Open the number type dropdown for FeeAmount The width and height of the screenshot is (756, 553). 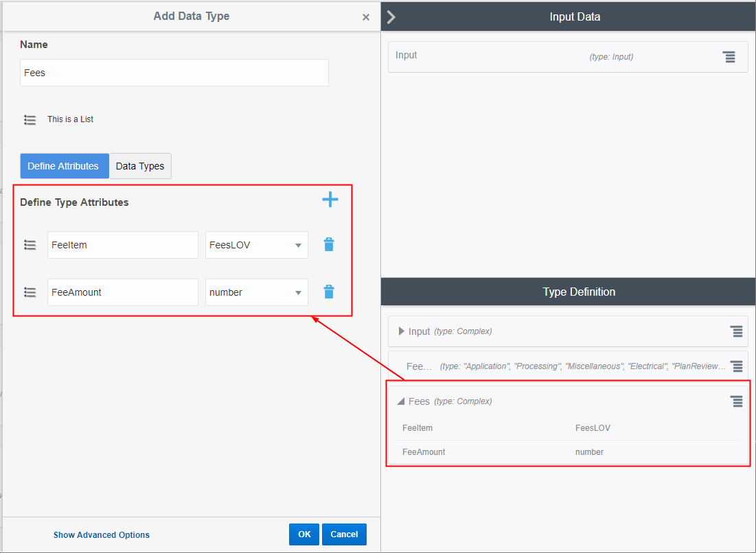[298, 292]
